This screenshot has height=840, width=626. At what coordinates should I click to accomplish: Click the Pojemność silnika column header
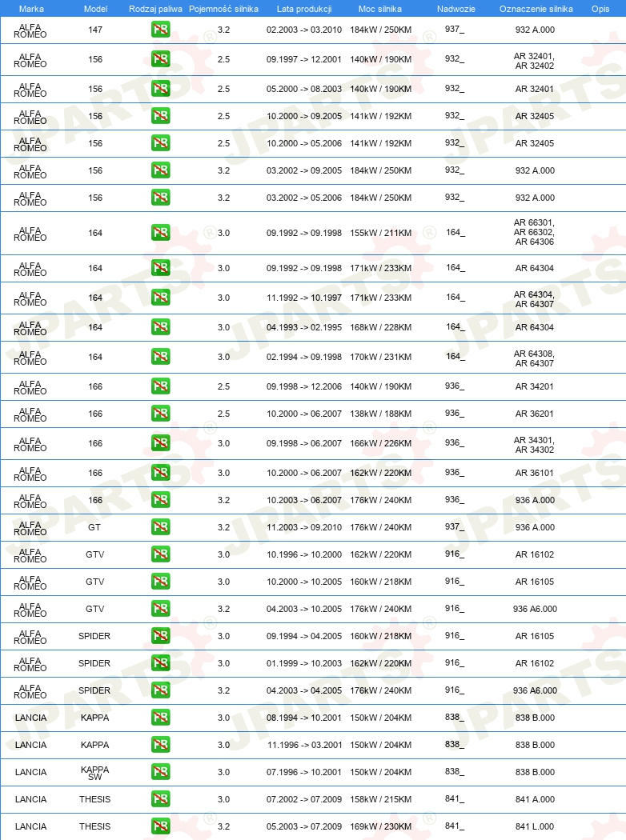223,9
